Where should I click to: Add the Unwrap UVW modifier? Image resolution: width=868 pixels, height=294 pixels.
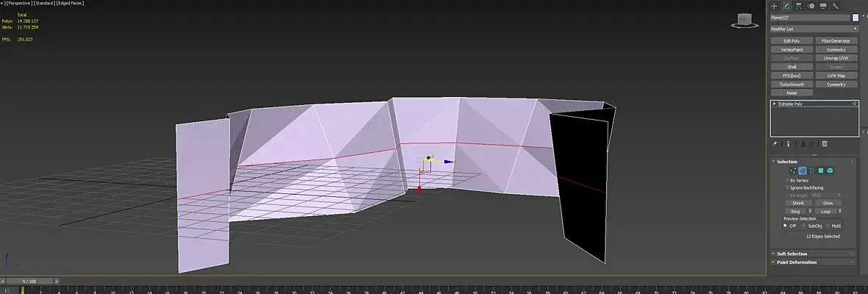(x=836, y=58)
